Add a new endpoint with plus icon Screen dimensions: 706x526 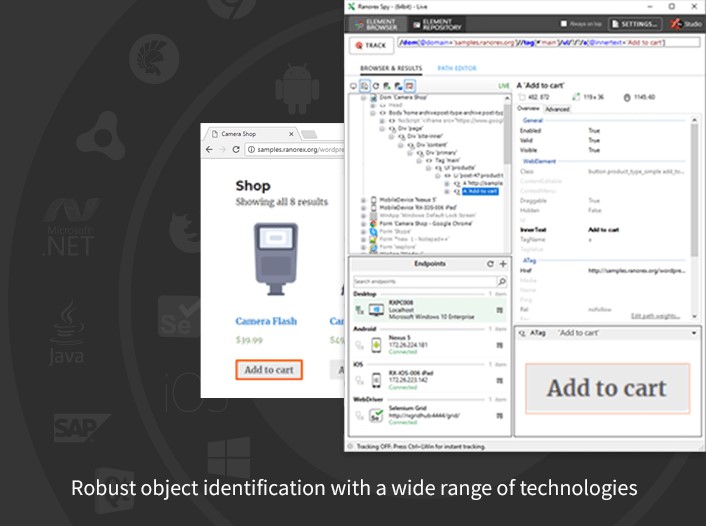coord(503,264)
